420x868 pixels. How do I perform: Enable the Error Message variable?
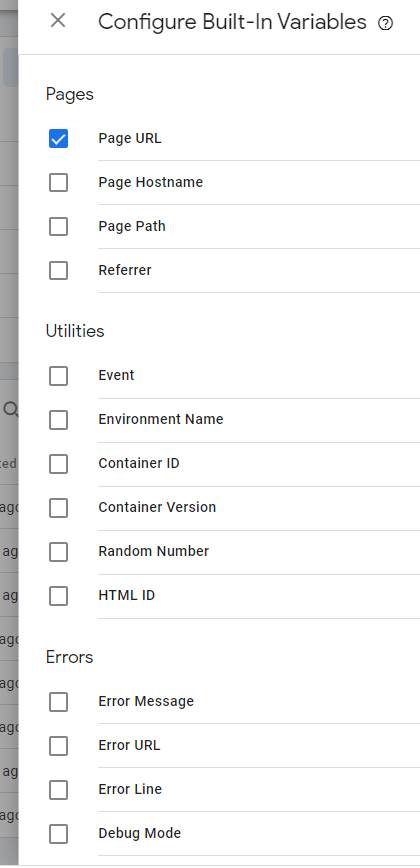pyautogui.click(x=59, y=702)
